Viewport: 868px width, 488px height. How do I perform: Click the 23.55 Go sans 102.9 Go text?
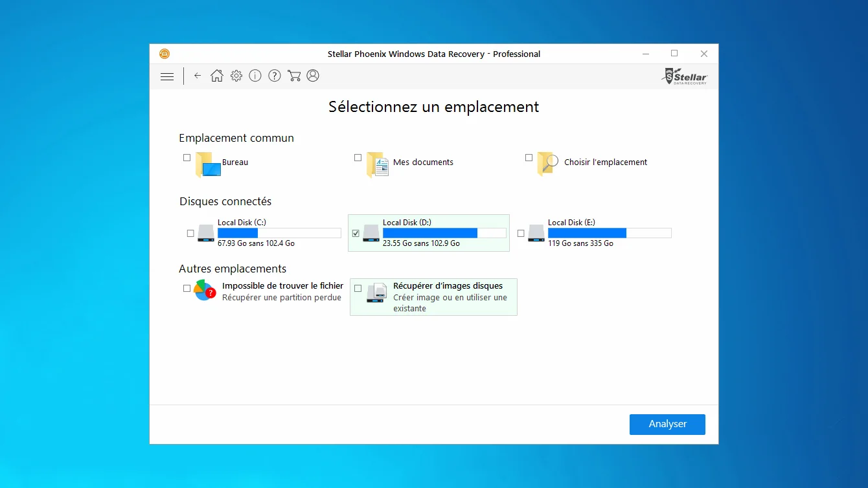(x=421, y=243)
